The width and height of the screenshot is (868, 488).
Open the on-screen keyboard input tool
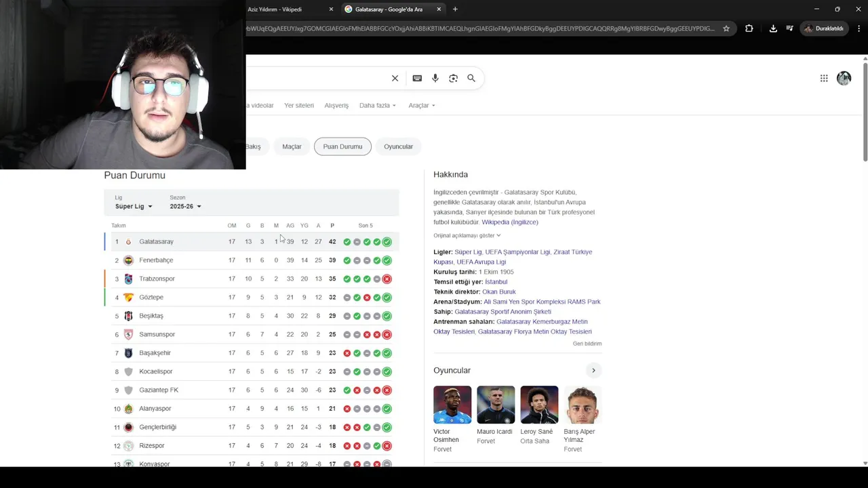417,78
